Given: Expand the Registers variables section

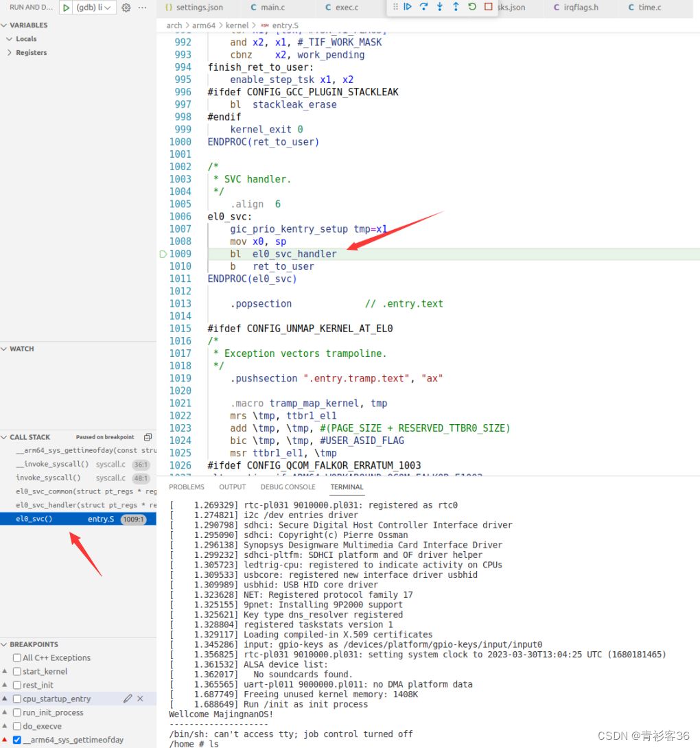Looking at the screenshot, I should click(30, 52).
